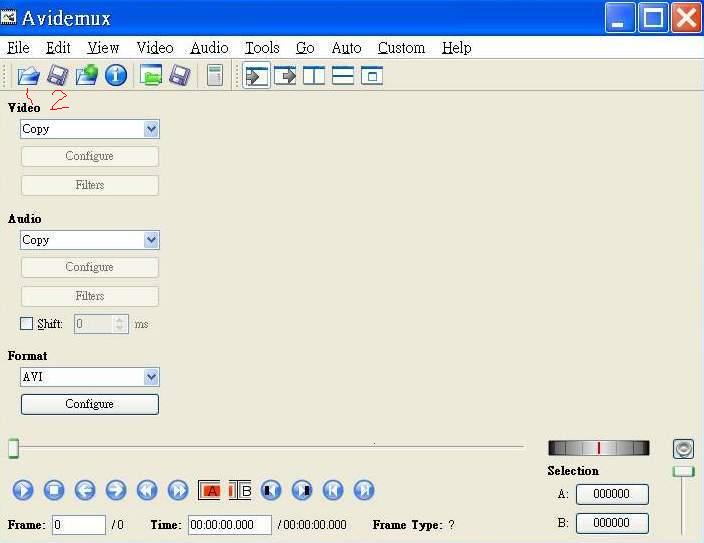
Task: Start playback with Play button
Action: pos(23,490)
